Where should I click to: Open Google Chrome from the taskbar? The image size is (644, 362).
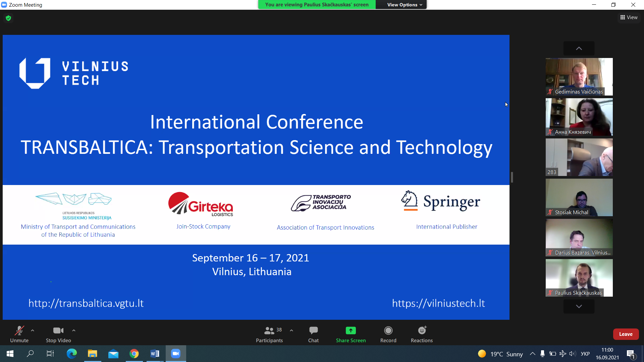point(134,354)
